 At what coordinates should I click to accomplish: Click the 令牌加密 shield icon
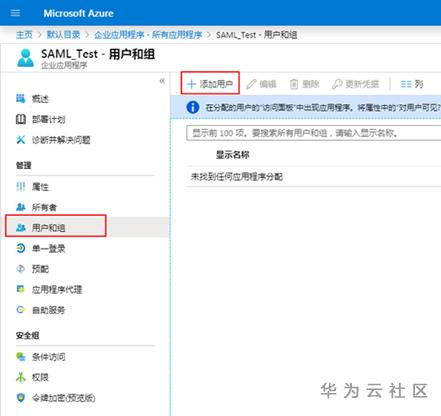21,398
